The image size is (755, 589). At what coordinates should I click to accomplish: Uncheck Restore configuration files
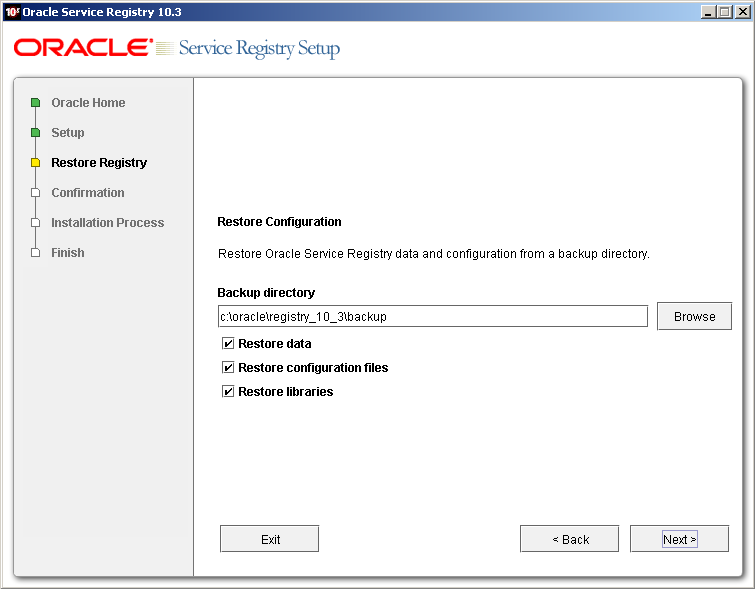[228, 367]
